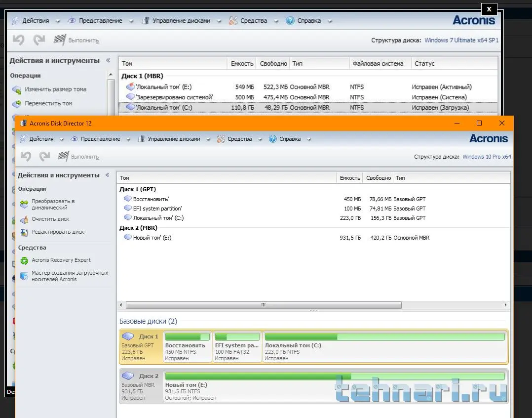Click the Windows 10 Pro x64 disk layout link

[x=486, y=157]
